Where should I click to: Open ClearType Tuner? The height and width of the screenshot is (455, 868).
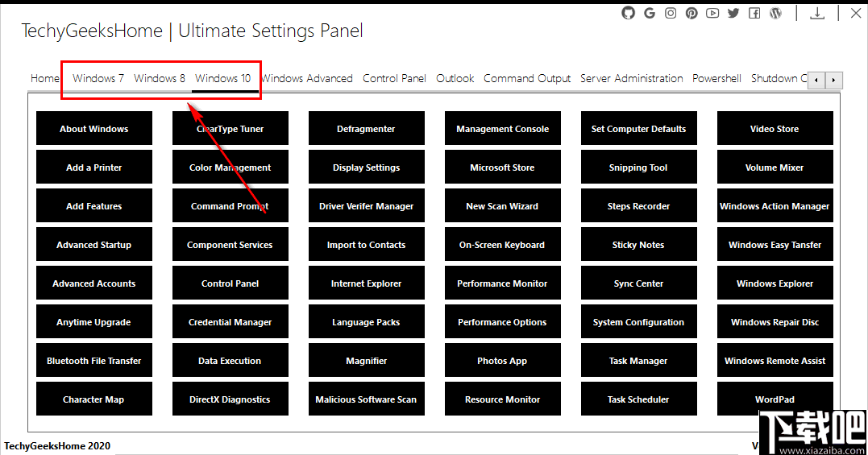(x=230, y=128)
